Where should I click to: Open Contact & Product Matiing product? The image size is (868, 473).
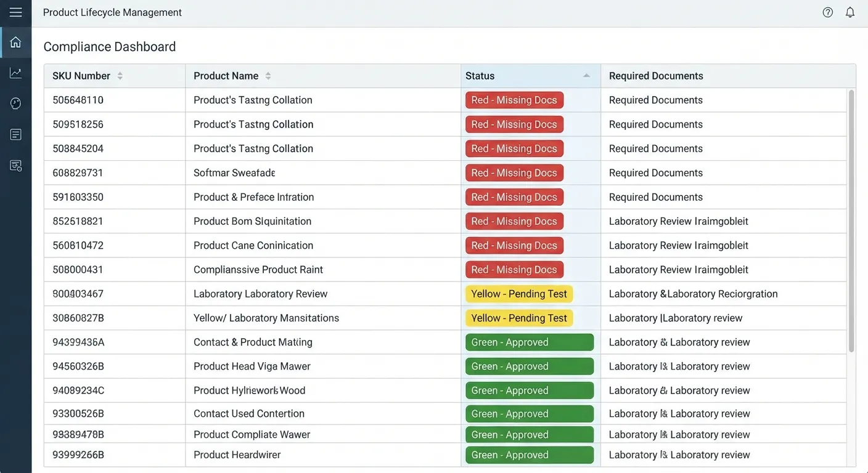[253, 342]
